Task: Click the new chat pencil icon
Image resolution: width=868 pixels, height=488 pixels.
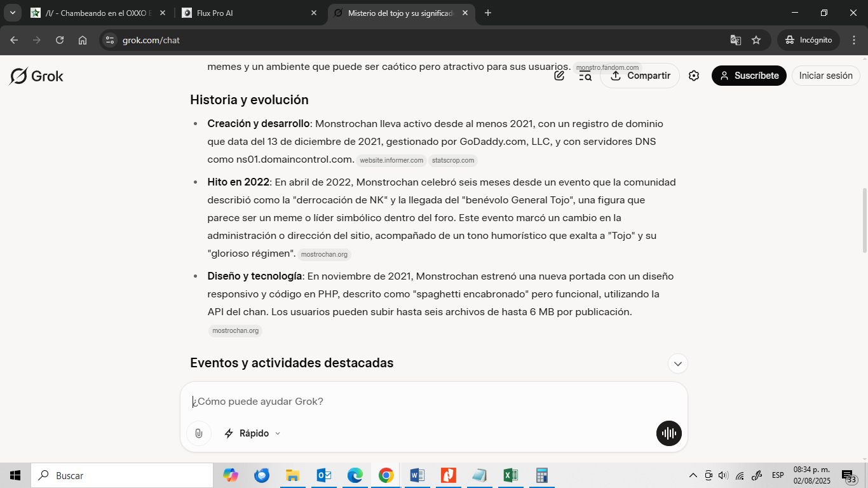Action: 559,76
